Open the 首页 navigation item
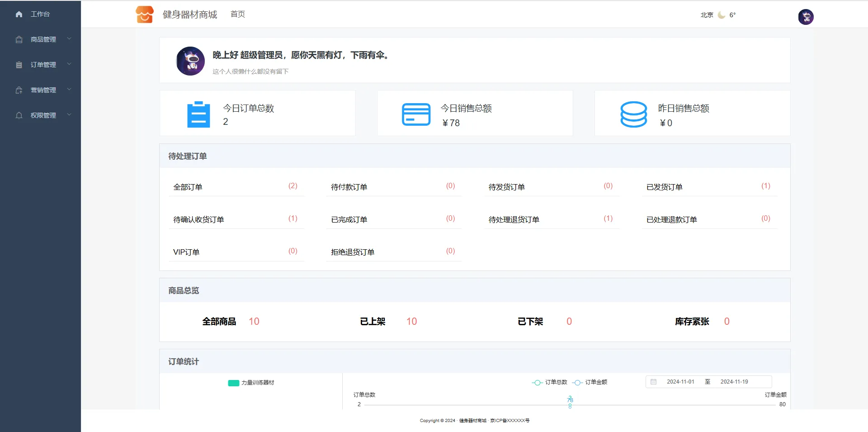The image size is (868, 432). point(238,14)
